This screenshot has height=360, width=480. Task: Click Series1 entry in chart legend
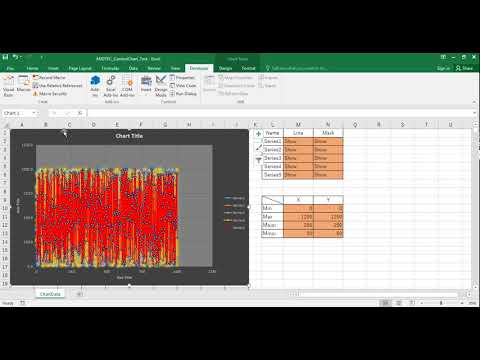coord(235,198)
